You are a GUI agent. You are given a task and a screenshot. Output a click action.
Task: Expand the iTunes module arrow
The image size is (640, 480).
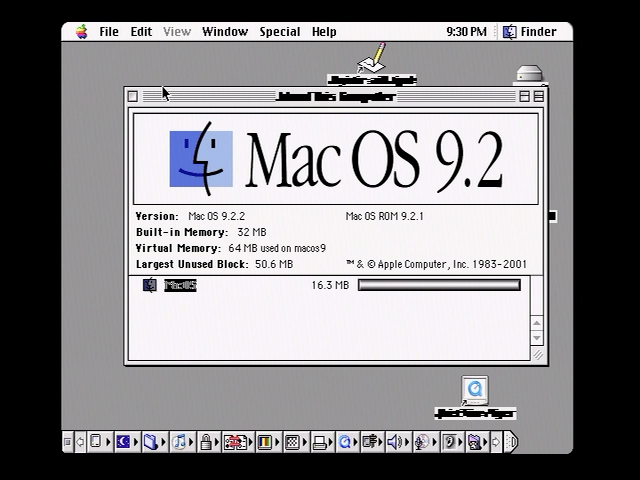[x=191, y=442]
